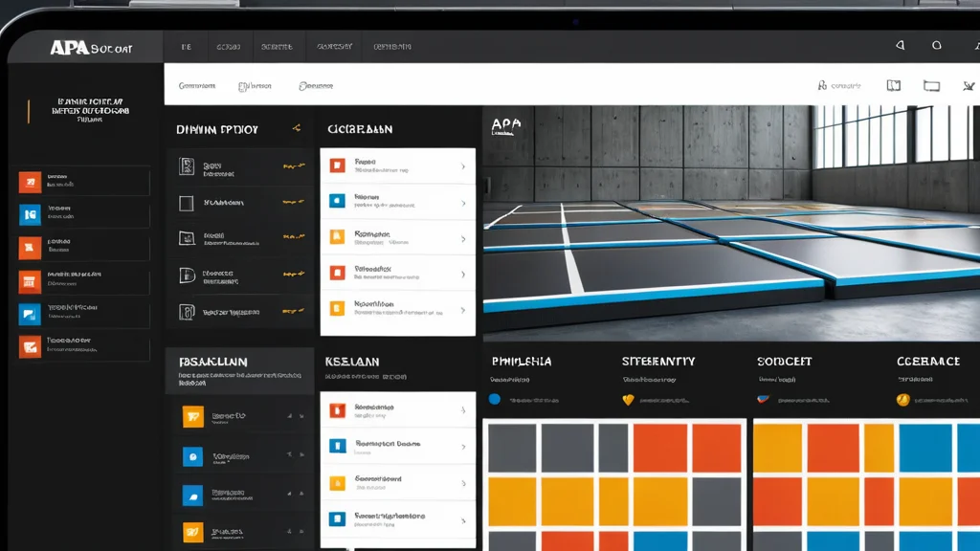The width and height of the screenshot is (980, 551).
Task: Select the fourth left sidebar icon, orange grid
Action: click(30, 282)
